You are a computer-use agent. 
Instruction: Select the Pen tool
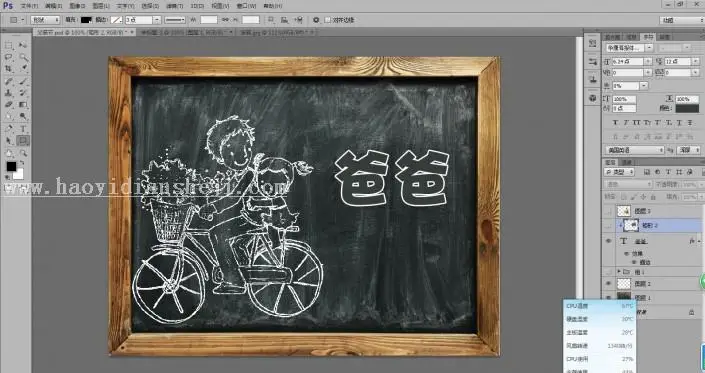[9, 129]
